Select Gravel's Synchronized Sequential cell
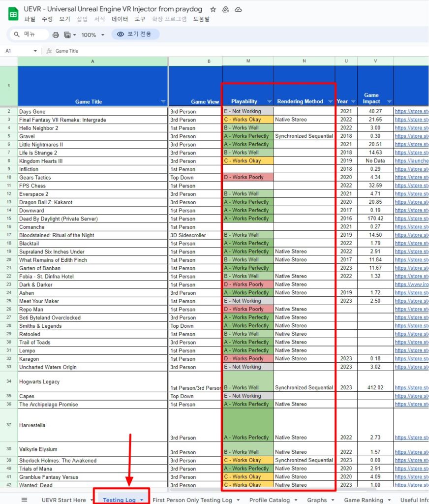 [304, 136]
